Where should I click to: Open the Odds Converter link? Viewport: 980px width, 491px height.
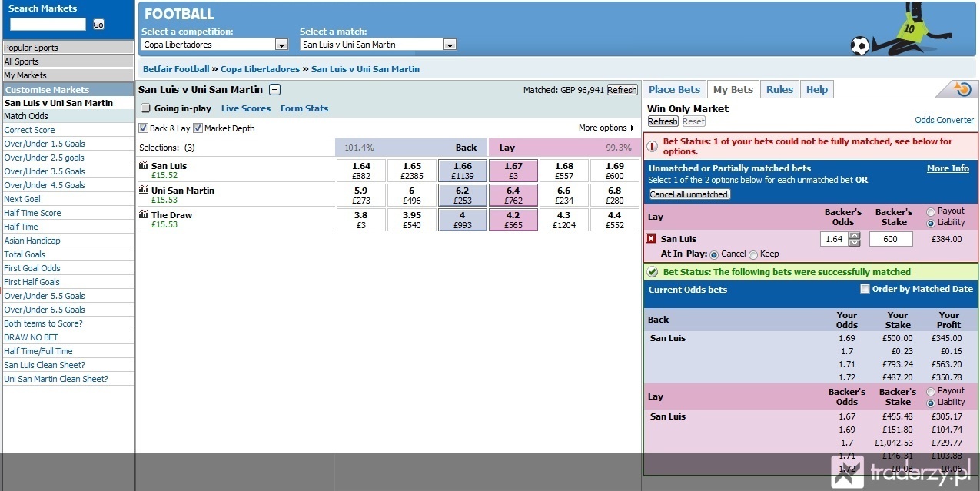(x=944, y=120)
